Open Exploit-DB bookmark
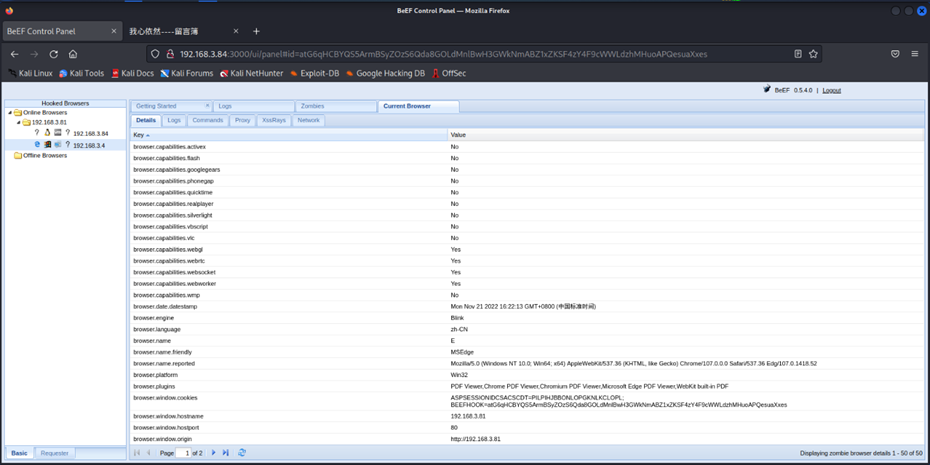 [x=314, y=74]
